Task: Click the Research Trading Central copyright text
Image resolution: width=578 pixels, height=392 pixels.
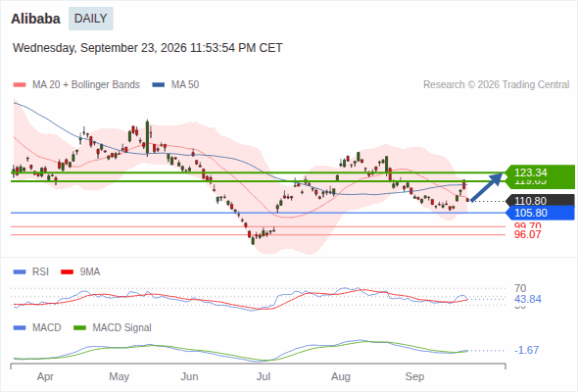Action: 496,85
